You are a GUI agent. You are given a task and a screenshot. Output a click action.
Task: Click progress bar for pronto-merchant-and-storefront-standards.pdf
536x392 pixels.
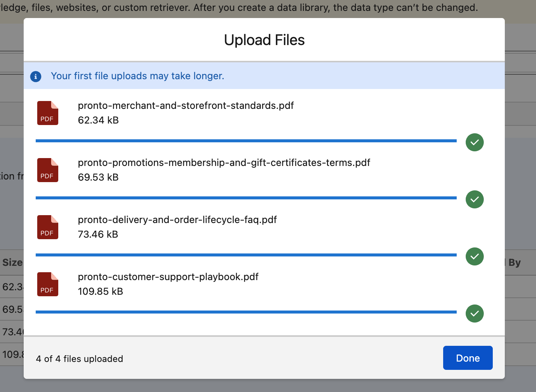246,141
